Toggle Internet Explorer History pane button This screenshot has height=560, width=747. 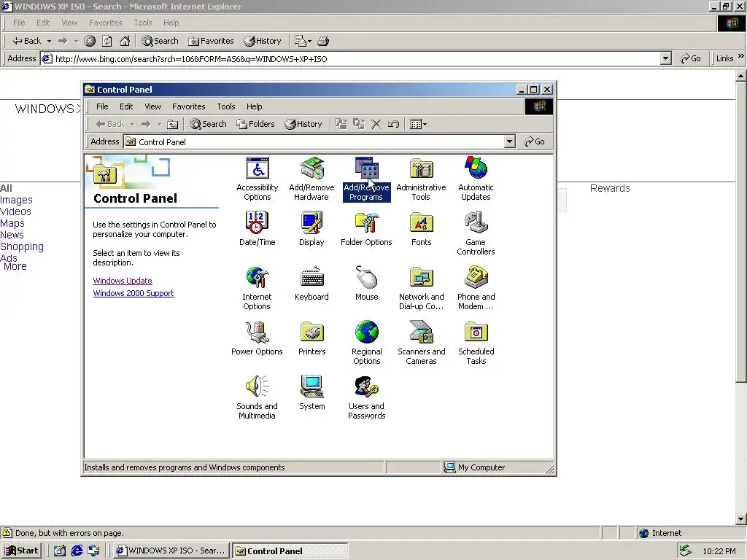coord(263,41)
